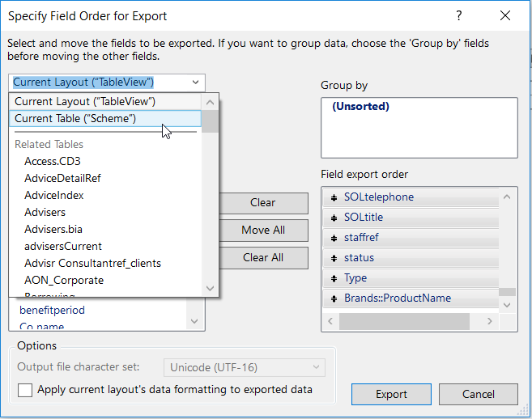Click reorder handle icon beside Type
The image size is (532, 419).
point(334,278)
